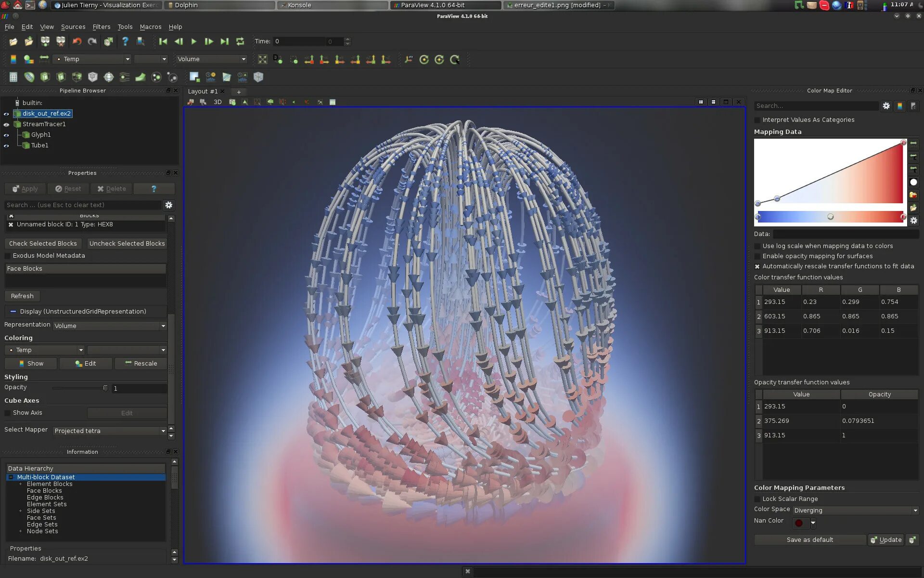
Task: Click the Glyph filter icon
Action: coord(109,77)
